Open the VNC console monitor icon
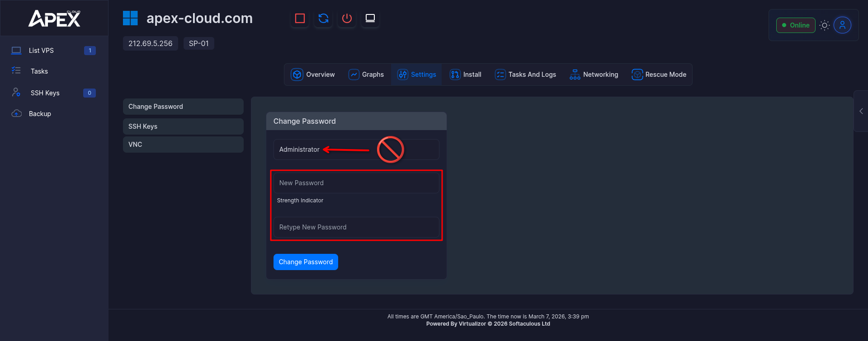868x341 pixels. point(370,19)
